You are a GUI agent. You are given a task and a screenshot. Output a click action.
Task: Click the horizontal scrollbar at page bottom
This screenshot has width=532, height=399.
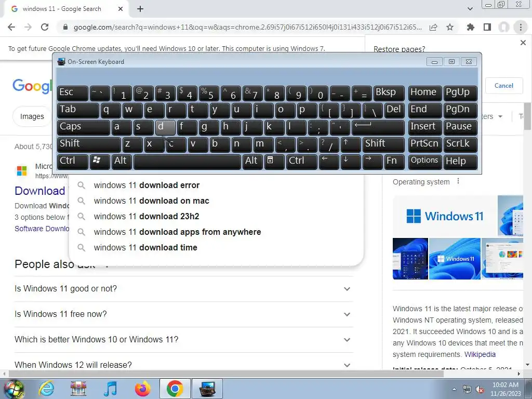[x=226, y=374]
